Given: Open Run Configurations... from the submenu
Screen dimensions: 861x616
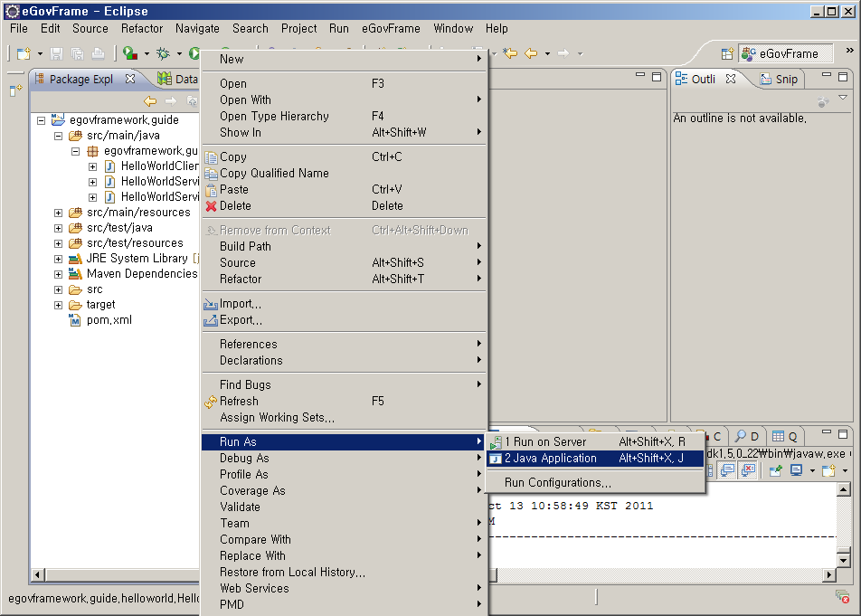Looking at the screenshot, I should pos(557,483).
